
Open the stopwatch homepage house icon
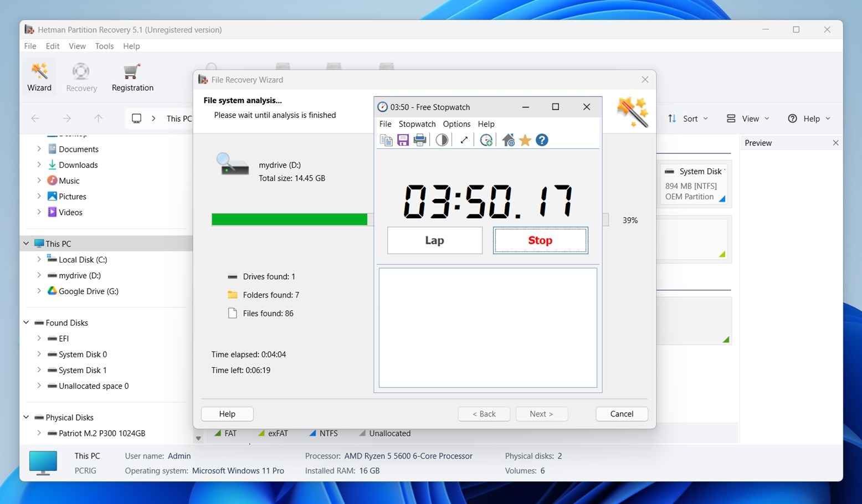point(508,140)
